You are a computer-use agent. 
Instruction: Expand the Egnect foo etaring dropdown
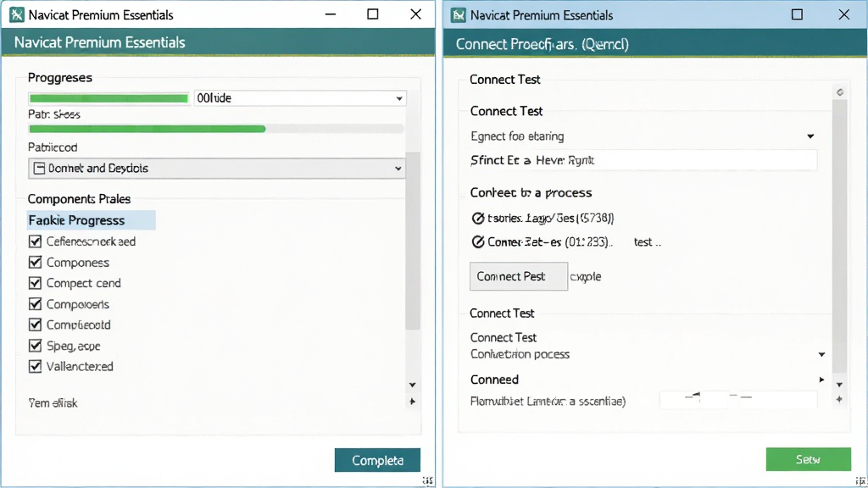(810, 136)
